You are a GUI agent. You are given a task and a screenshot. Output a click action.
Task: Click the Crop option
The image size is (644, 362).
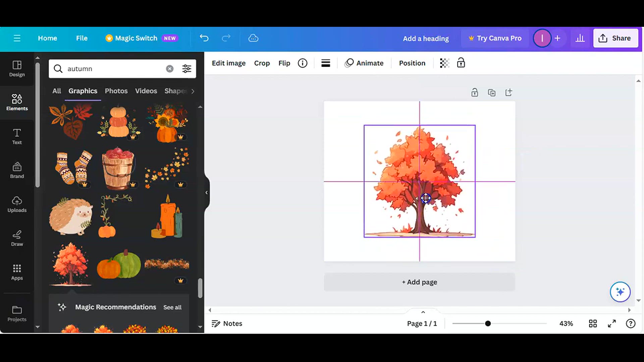262,63
